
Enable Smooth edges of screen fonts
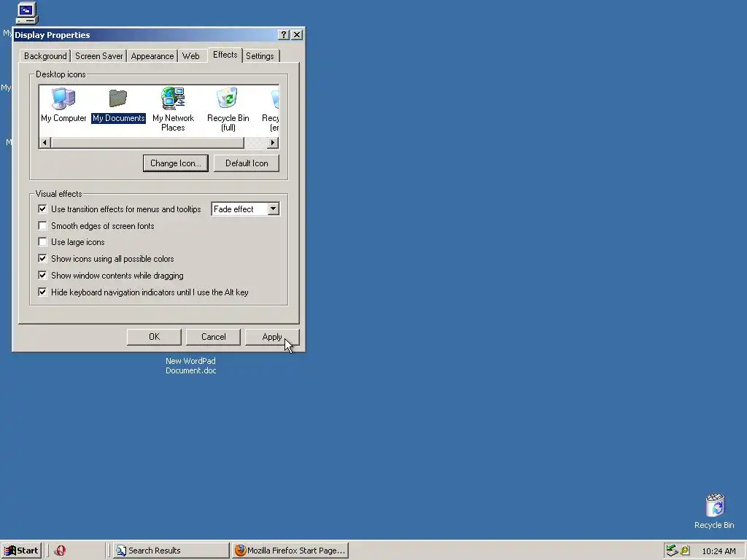point(42,226)
